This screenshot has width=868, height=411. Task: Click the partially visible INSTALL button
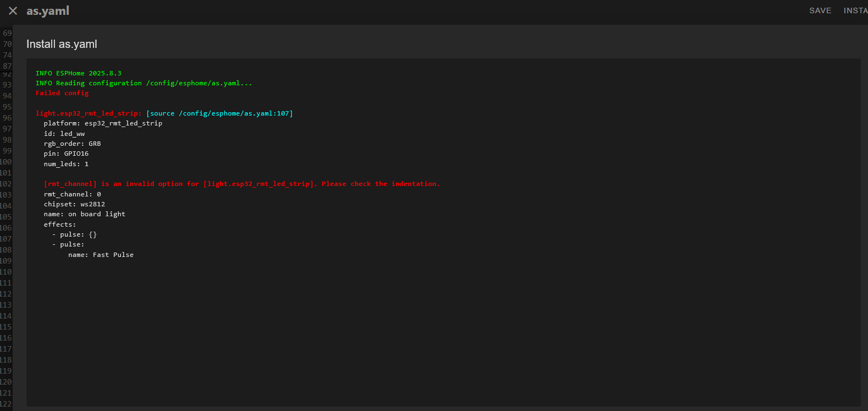(855, 10)
